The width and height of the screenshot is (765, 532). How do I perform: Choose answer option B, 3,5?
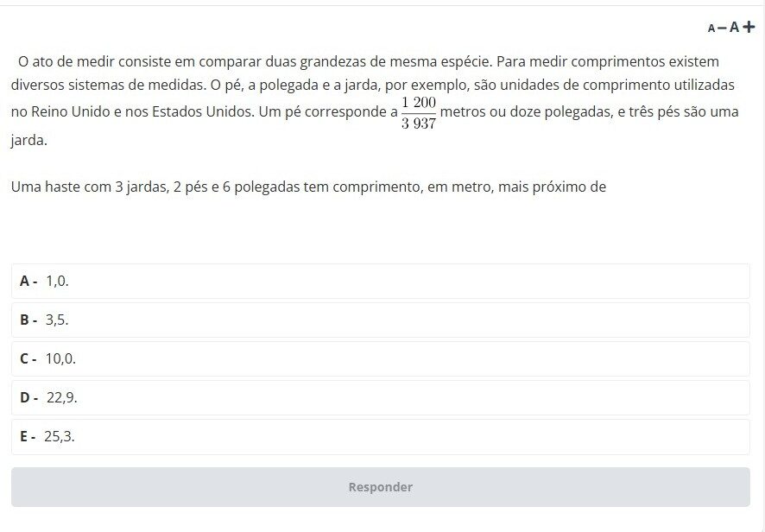(x=380, y=320)
